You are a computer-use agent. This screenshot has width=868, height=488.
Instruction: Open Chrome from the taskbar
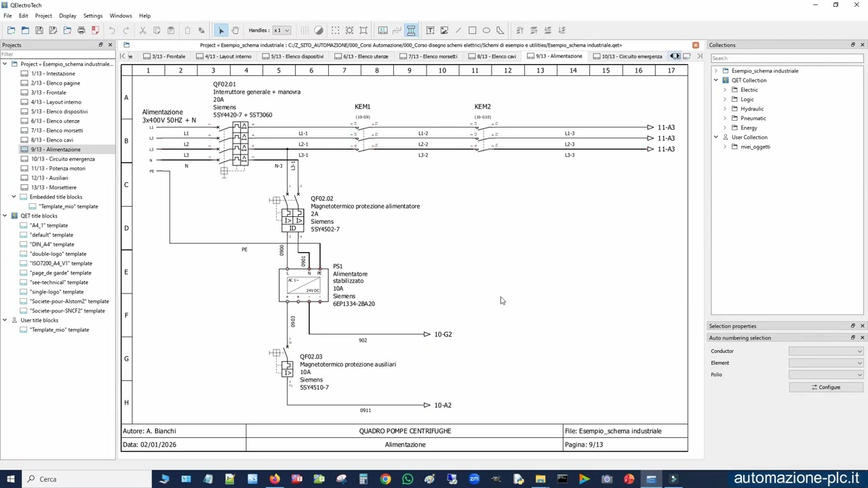point(385,479)
